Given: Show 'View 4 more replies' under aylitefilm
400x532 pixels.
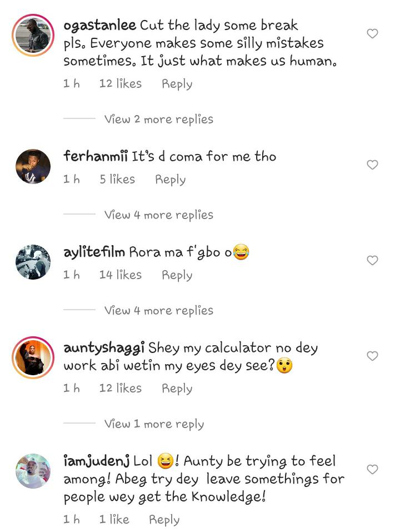Looking at the screenshot, I should click(x=158, y=310).
